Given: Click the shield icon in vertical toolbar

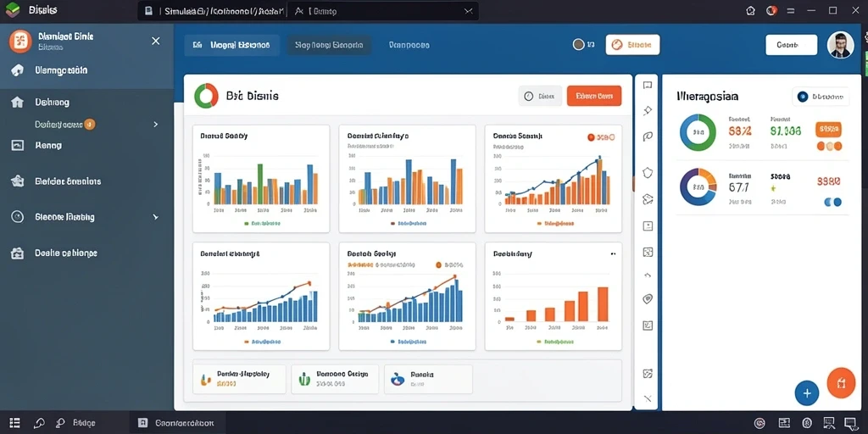Looking at the screenshot, I should pyautogui.click(x=647, y=173).
